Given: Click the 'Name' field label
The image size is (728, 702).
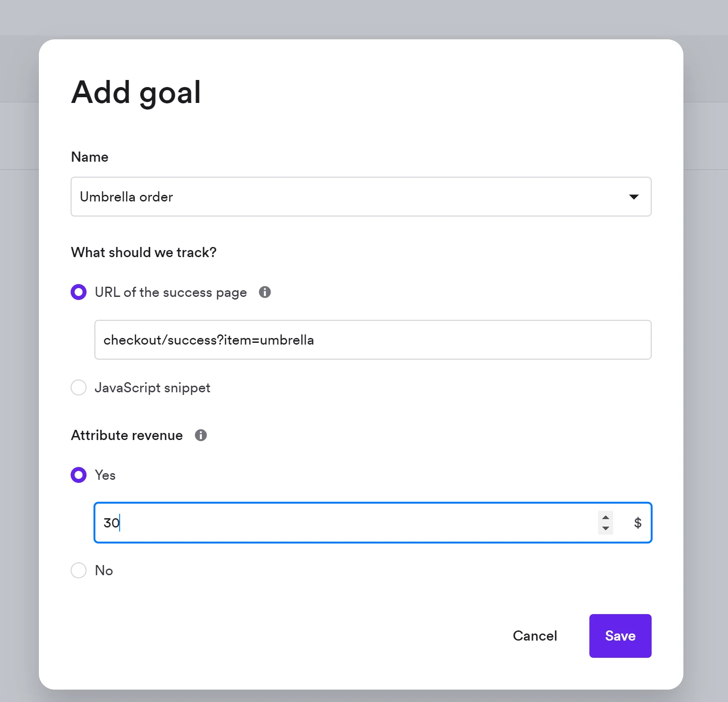Looking at the screenshot, I should click(90, 157).
